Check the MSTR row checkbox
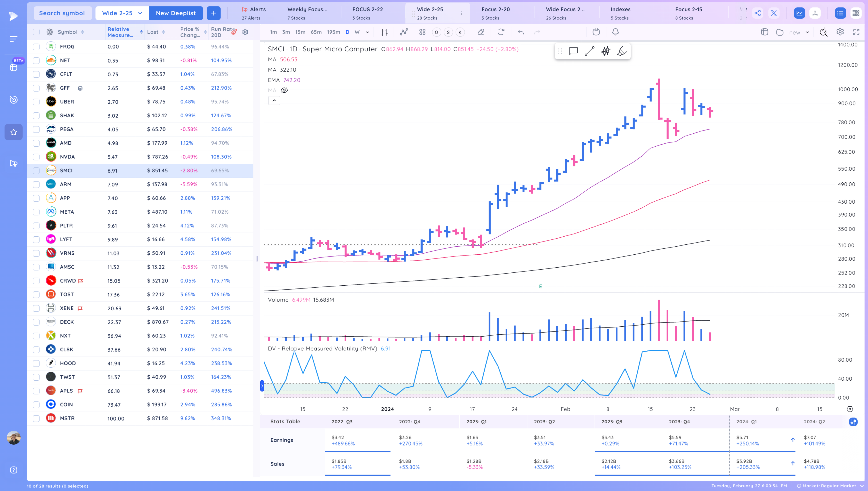The height and width of the screenshot is (491, 868). tap(36, 419)
